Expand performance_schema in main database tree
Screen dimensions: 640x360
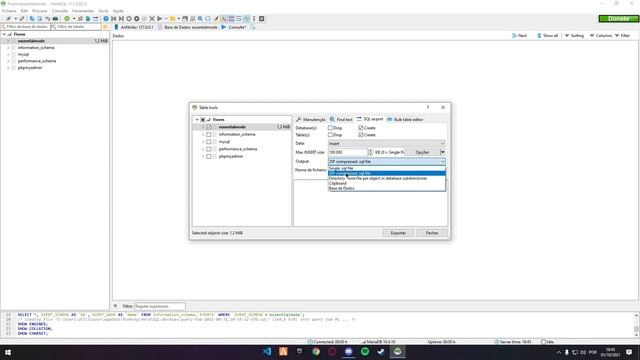[x=8, y=61]
